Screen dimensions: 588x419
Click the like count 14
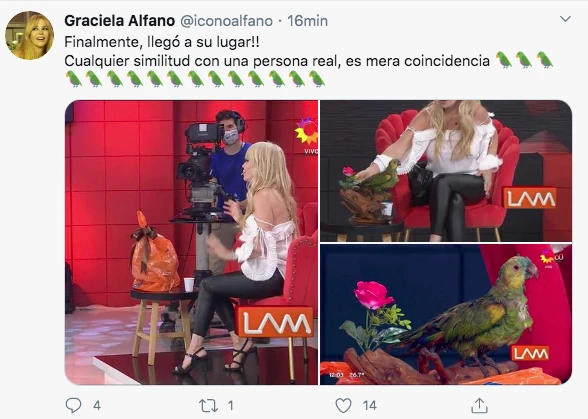pyautogui.click(x=369, y=405)
